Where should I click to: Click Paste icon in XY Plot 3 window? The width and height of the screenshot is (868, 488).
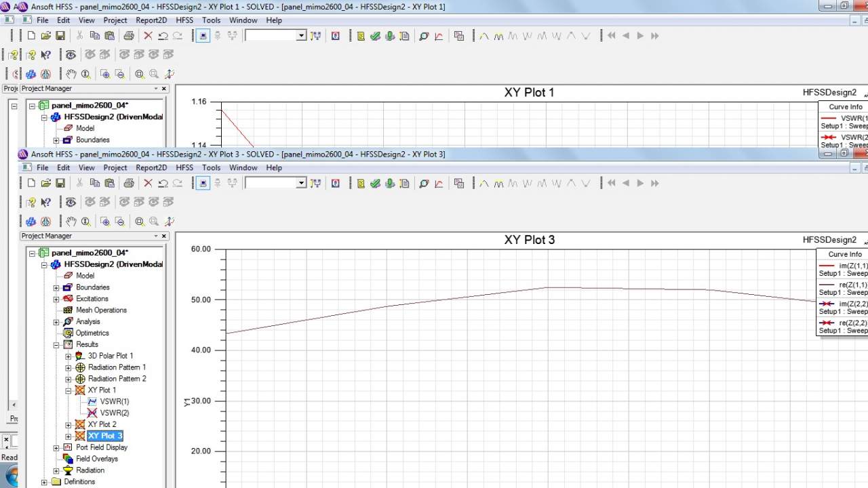pyautogui.click(x=108, y=183)
